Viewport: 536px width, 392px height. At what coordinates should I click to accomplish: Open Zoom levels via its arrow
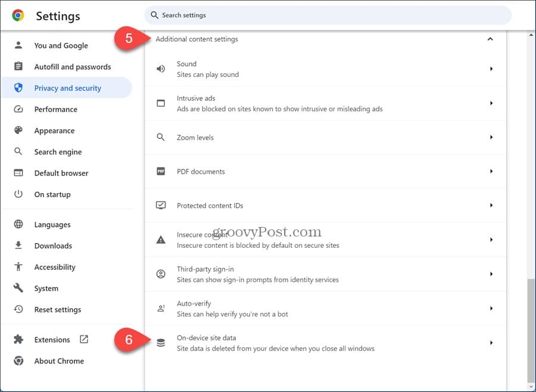pos(491,137)
